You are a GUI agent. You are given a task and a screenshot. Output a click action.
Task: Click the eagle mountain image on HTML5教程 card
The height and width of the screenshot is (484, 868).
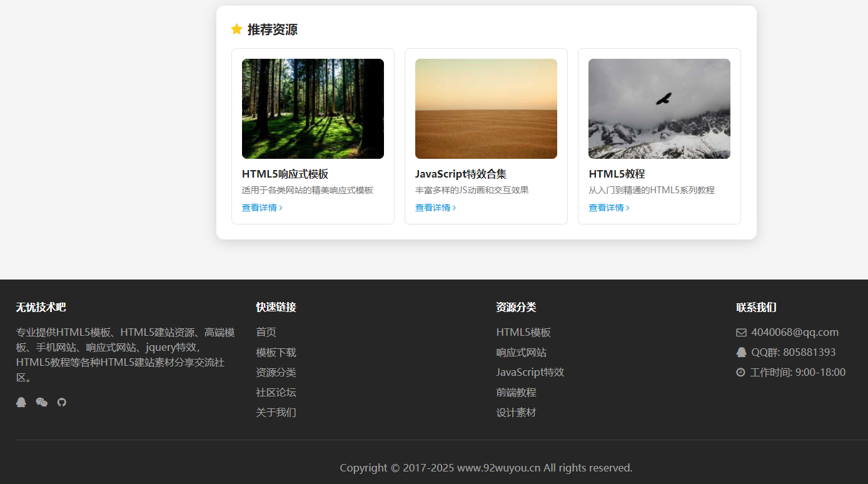(x=659, y=108)
